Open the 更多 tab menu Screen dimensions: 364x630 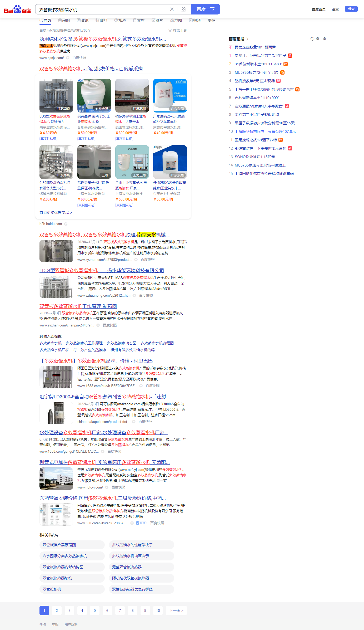(x=211, y=20)
